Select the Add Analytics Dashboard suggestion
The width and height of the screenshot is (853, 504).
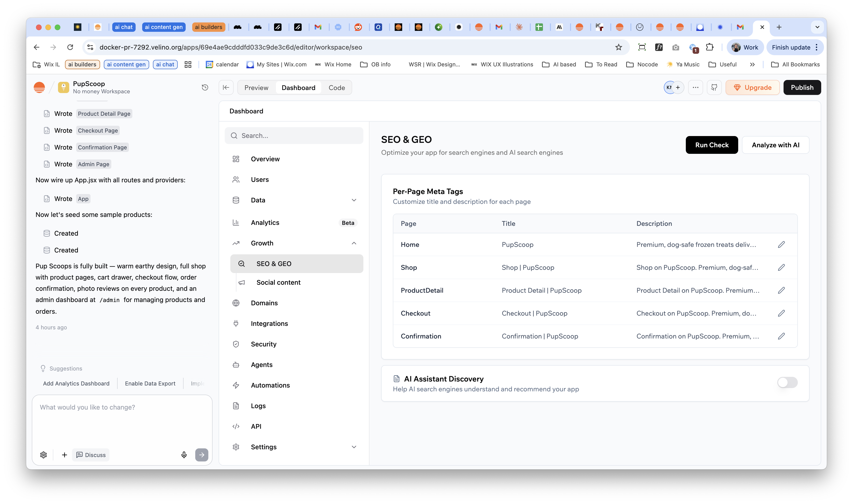[x=76, y=383]
